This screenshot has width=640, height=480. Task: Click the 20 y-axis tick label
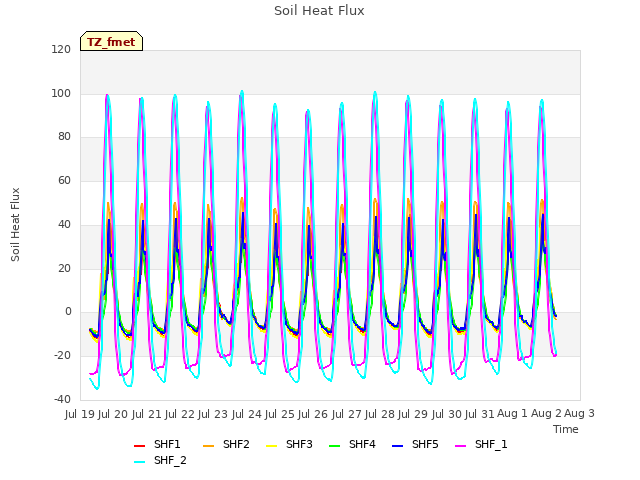point(64,269)
